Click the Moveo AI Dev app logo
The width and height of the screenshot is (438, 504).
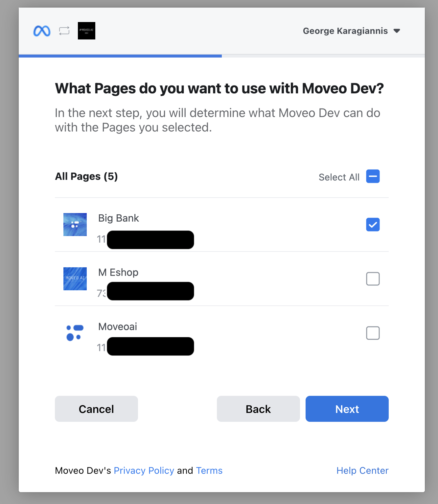point(86,31)
